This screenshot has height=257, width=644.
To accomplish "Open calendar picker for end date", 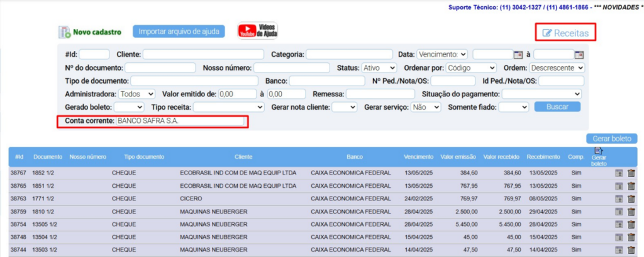I will pos(579,55).
